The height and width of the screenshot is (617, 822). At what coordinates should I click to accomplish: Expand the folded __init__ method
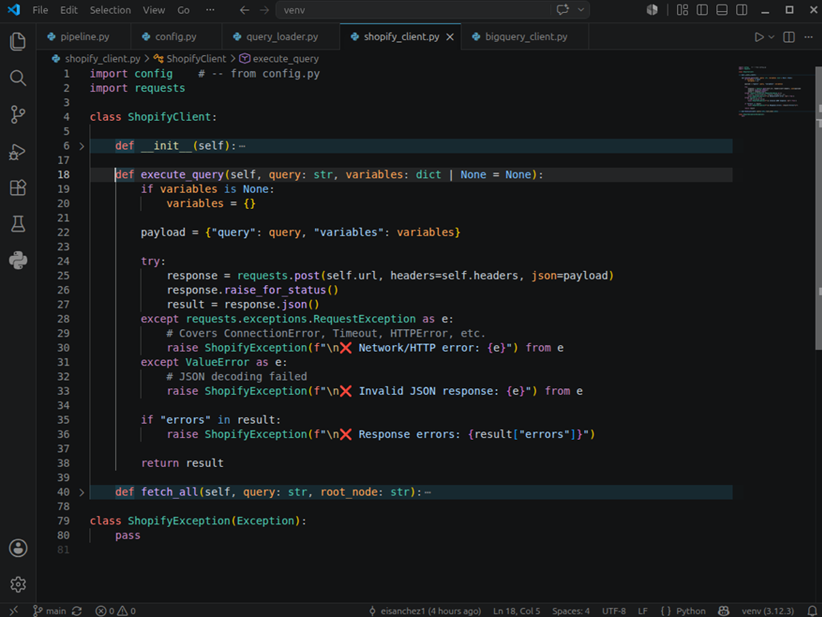coord(82,146)
